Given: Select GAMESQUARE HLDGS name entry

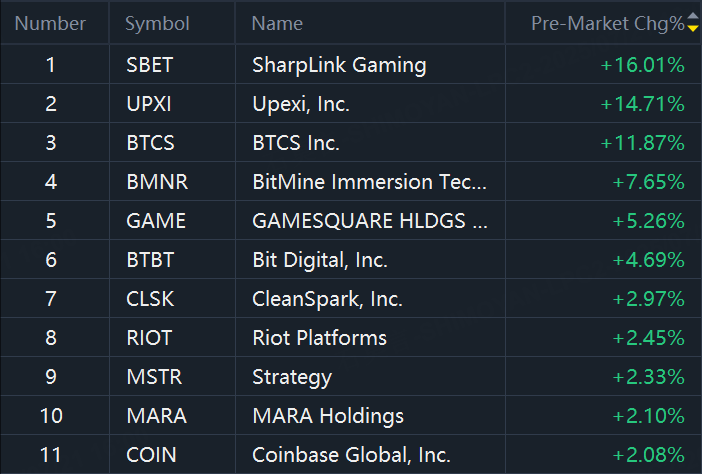Looking at the screenshot, I should click(x=370, y=221).
